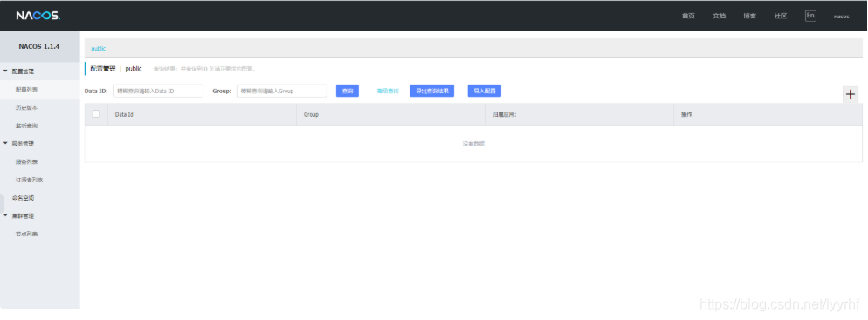Open the nacos user menu
868x320 pixels.
(x=842, y=17)
